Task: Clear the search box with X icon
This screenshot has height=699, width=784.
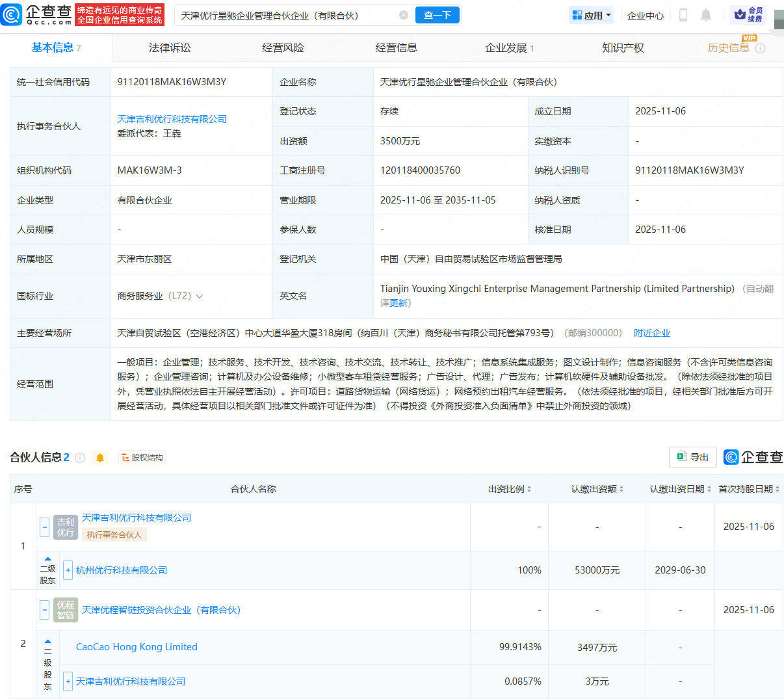Action: click(x=404, y=15)
